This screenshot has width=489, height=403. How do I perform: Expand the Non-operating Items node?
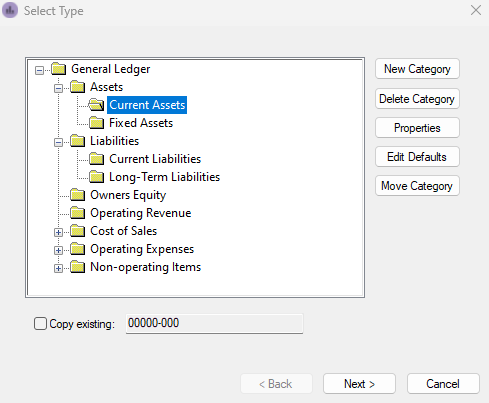tap(58, 268)
